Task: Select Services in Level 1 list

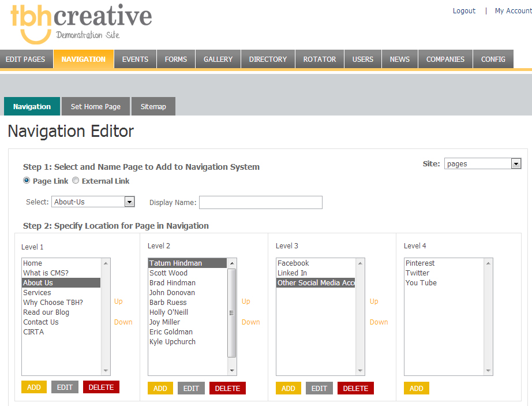Action: click(38, 293)
